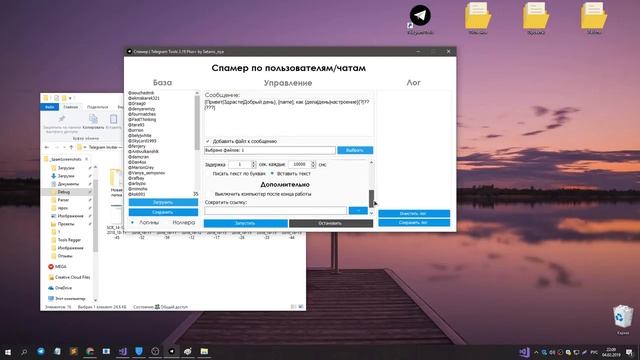Select @fourmatches in the user list
640x360 pixels.
pyautogui.click(x=142, y=114)
